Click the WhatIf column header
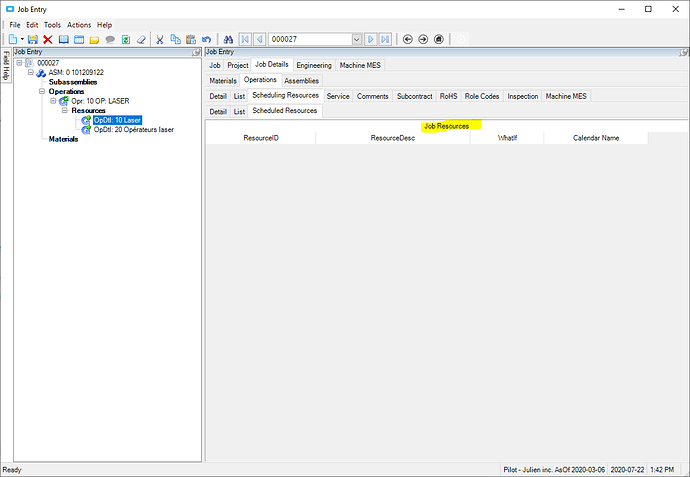 [x=507, y=138]
